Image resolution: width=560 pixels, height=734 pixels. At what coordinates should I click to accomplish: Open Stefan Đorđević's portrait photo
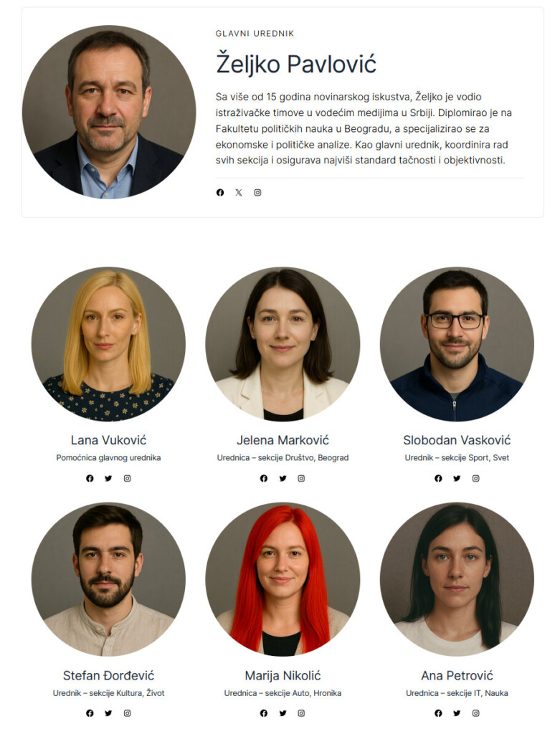(x=108, y=579)
